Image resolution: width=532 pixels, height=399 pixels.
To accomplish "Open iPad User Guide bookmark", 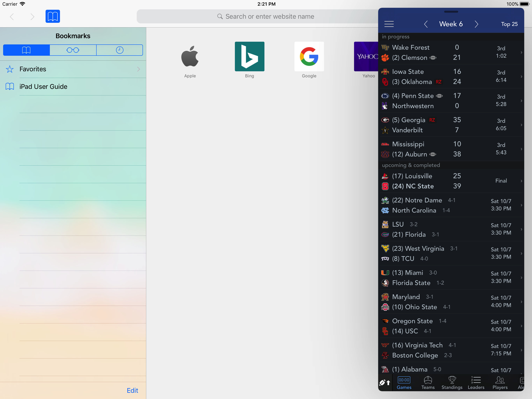I will 43,87.
